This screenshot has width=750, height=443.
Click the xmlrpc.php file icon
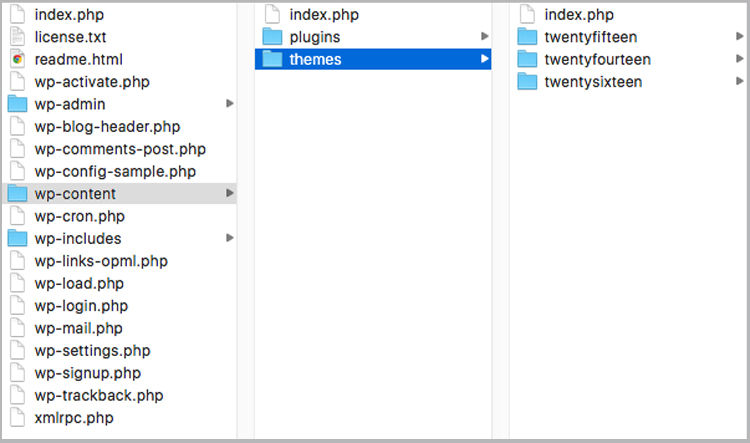[18, 418]
